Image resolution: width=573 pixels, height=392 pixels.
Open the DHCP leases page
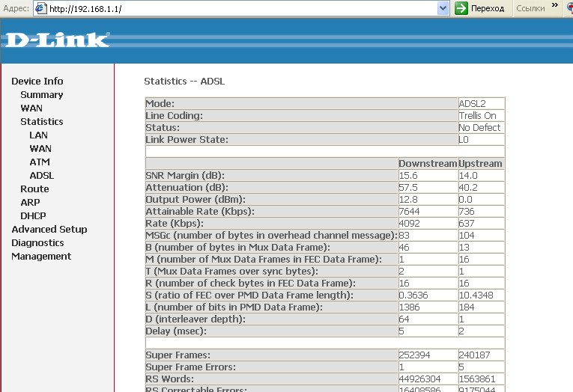pos(33,216)
